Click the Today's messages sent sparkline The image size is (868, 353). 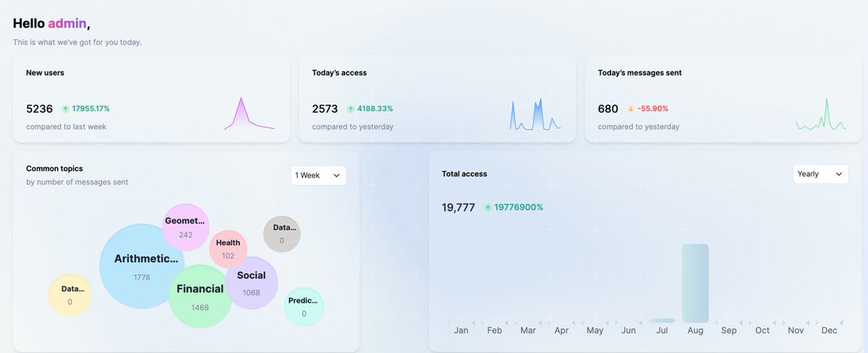(821, 114)
